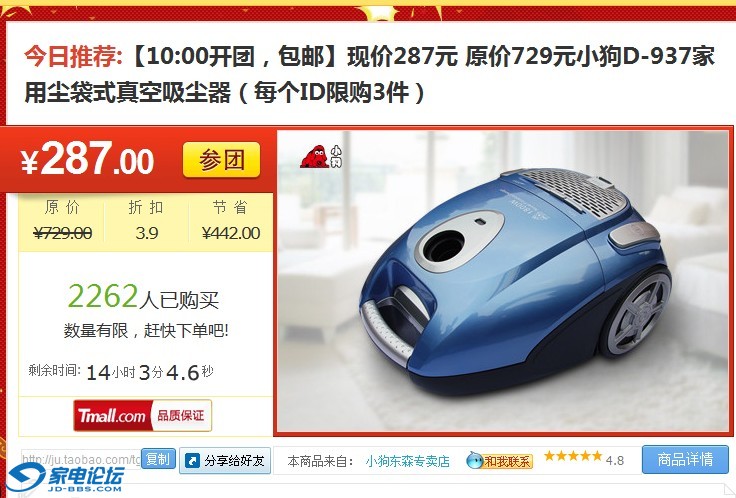Screen dimensions: 736x498
Task: Click the 节省 ¥442.00 savings amount
Action: click(230, 220)
